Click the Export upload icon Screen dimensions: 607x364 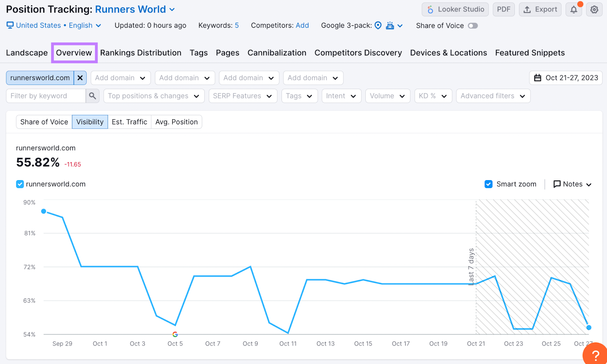coord(527,9)
